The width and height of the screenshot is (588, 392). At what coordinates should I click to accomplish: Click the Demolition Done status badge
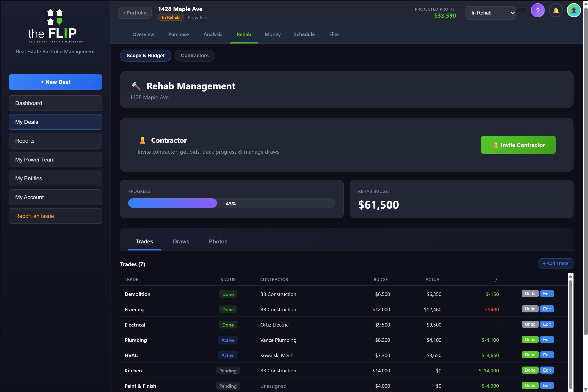(x=228, y=294)
